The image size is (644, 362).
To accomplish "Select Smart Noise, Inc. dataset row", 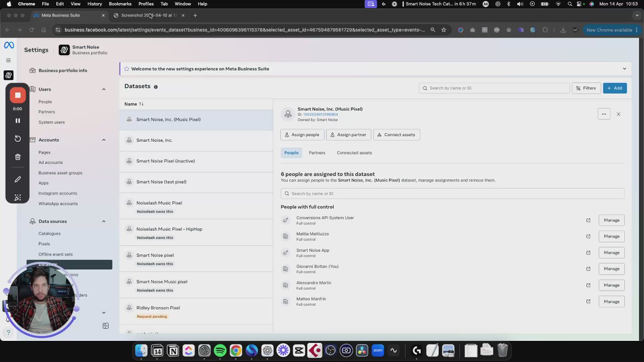I will click(x=196, y=140).
